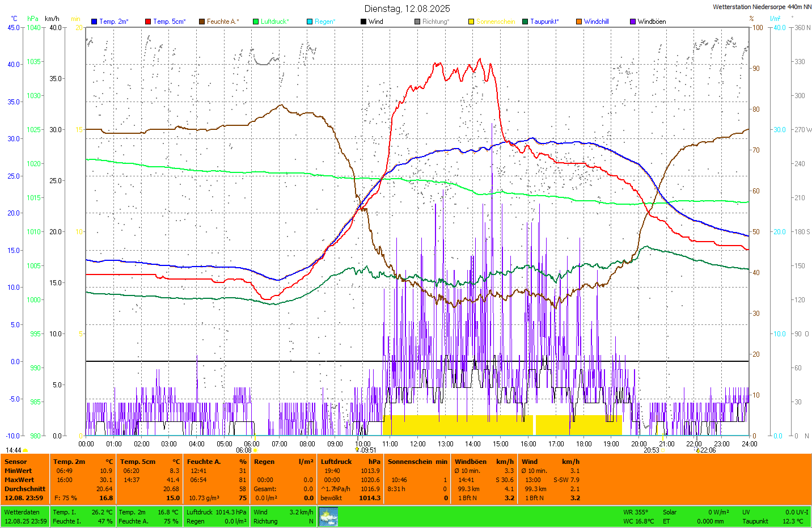
Task: Click the blue Temp. 2m legend square
Action: pos(94,22)
